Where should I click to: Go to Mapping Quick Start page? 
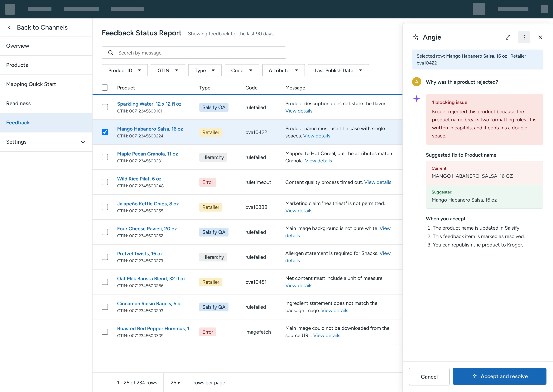pyautogui.click(x=46, y=84)
